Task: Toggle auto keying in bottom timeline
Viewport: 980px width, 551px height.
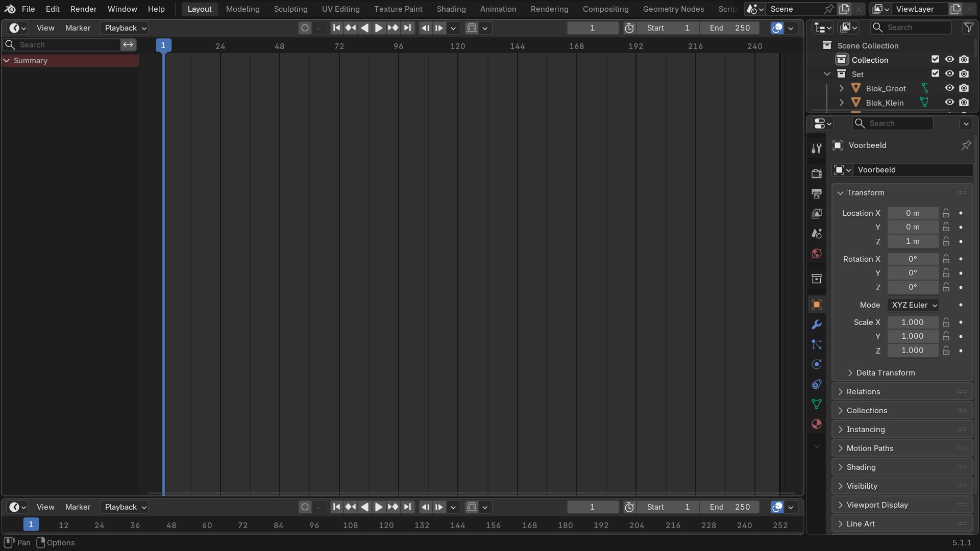Action: 305,507
